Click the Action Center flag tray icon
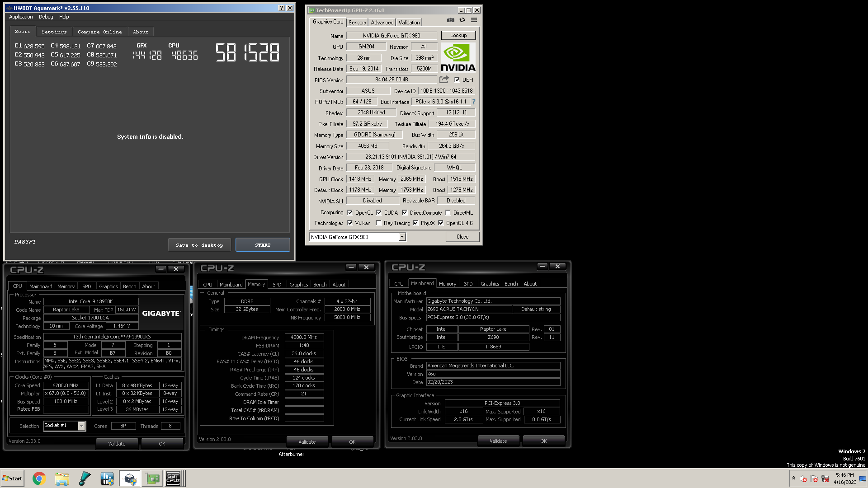The height and width of the screenshot is (488, 868). [x=814, y=479]
